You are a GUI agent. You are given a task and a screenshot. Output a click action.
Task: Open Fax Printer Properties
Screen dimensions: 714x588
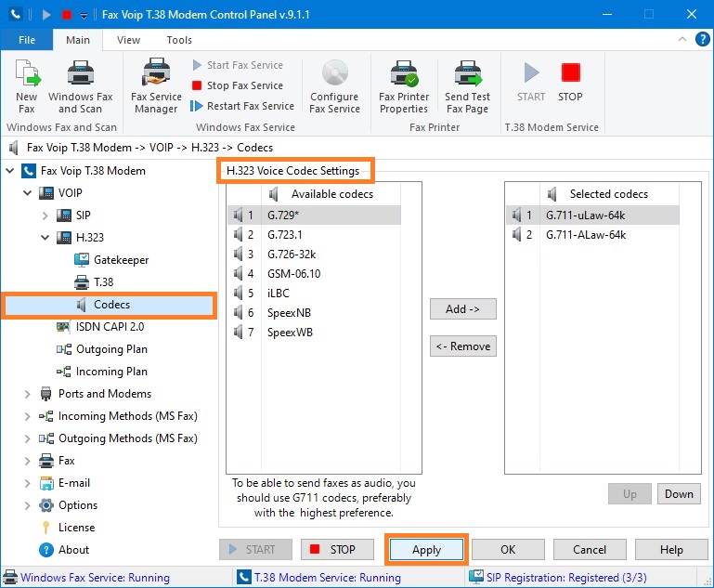[404, 86]
